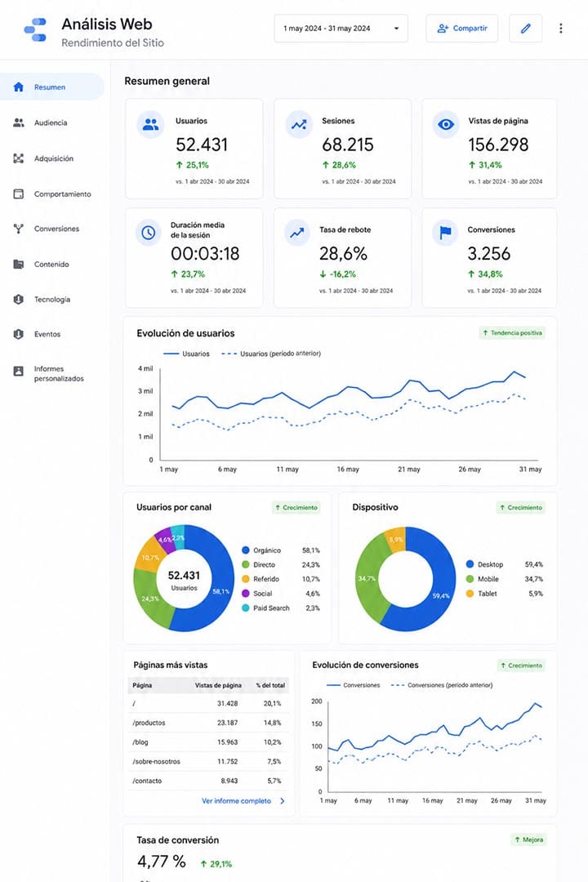Click the Paid Search cyan legend swatch
Image resolution: width=588 pixels, height=882 pixels.
[245, 608]
